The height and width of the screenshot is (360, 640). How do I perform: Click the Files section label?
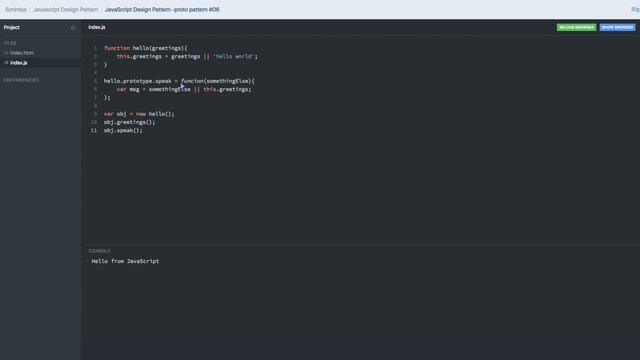pyautogui.click(x=10, y=43)
